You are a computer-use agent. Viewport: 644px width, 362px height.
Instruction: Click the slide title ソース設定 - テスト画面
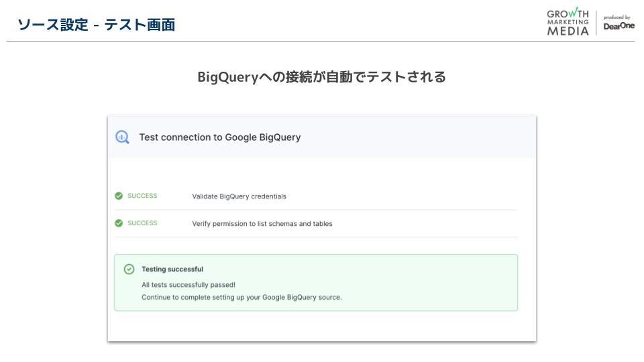96,25
